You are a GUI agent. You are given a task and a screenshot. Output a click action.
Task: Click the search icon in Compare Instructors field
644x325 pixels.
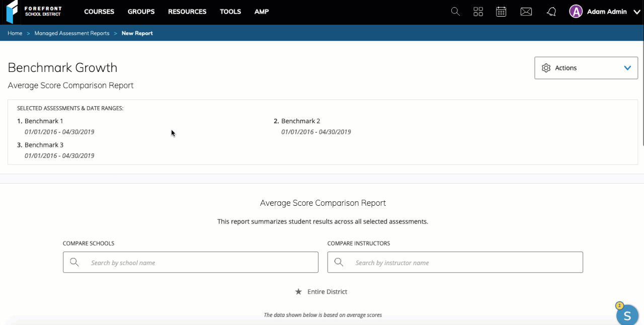click(339, 262)
